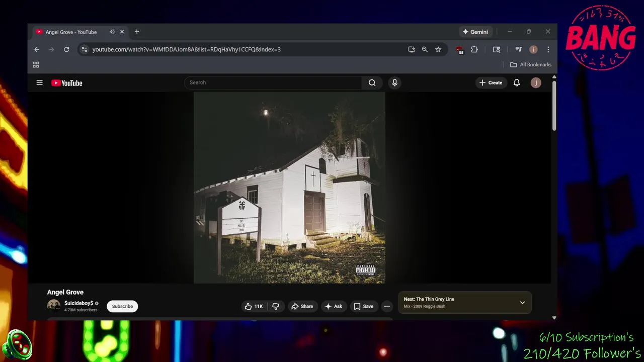Click the search magnifier button
The image size is (644, 362).
(x=372, y=83)
